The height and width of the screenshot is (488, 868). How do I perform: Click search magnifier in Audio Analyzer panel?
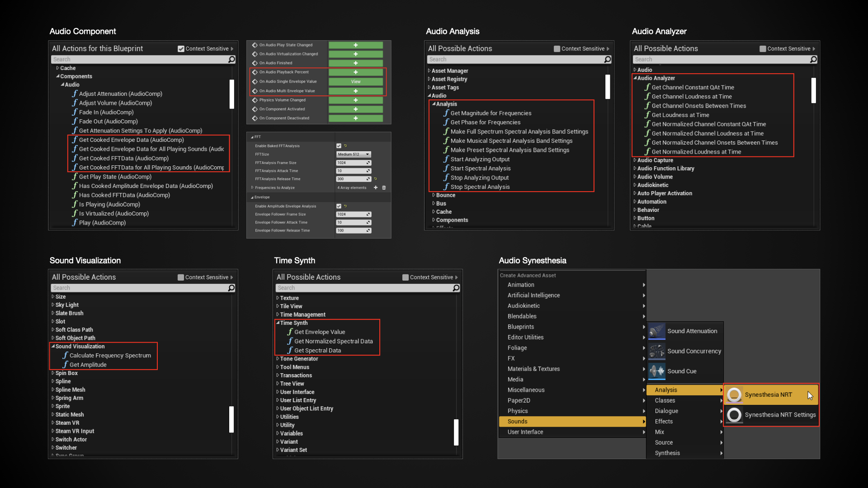click(813, 60)
